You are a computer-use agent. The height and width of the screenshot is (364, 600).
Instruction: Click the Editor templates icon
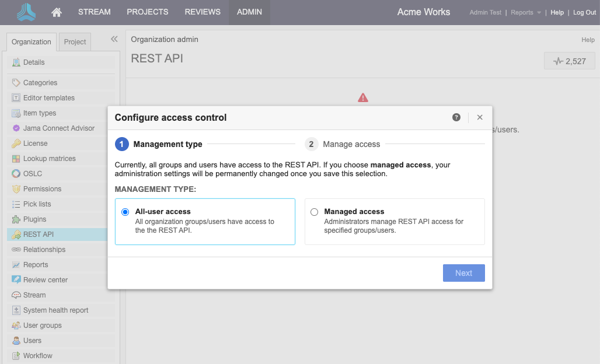(x=16, y=98)
